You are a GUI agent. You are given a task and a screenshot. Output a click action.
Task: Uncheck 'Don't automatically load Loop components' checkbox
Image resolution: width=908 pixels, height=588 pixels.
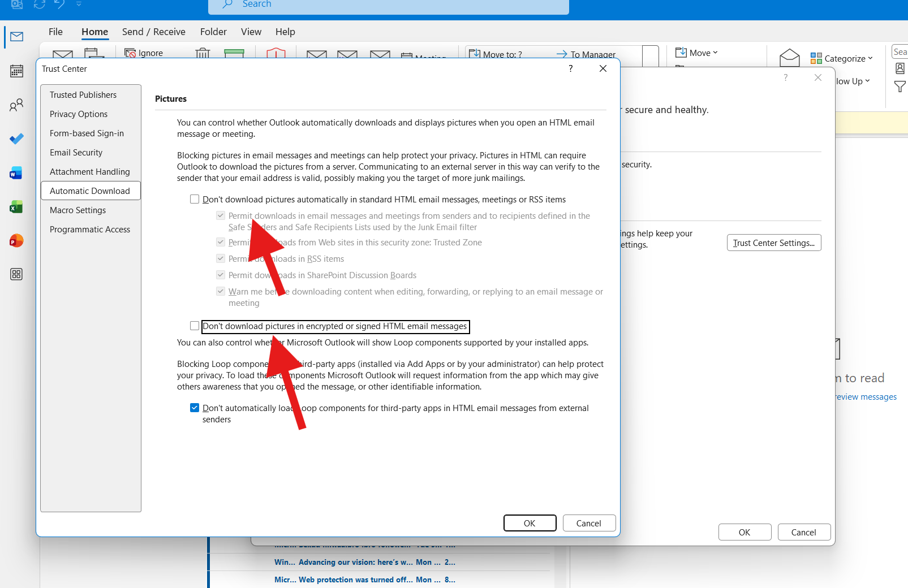point(195,408)
